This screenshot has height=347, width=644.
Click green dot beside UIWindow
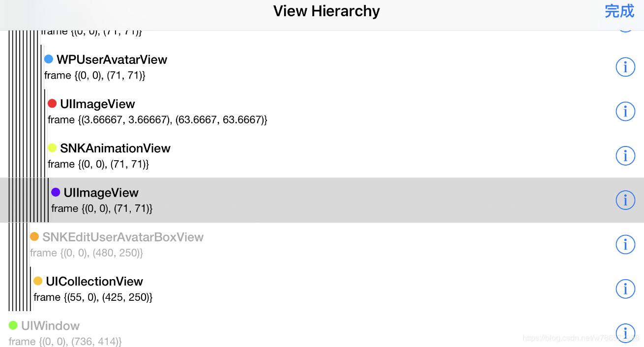click(x=13, y=325)
